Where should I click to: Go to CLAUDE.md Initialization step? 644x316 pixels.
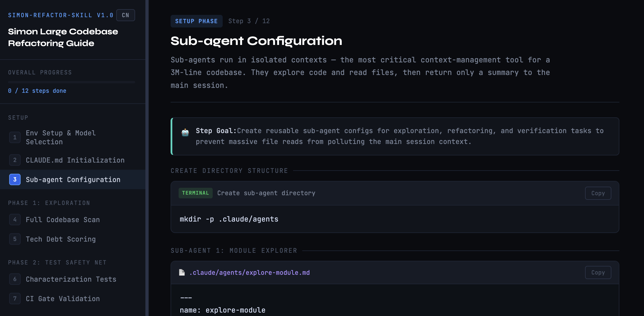tap(75, 160)
